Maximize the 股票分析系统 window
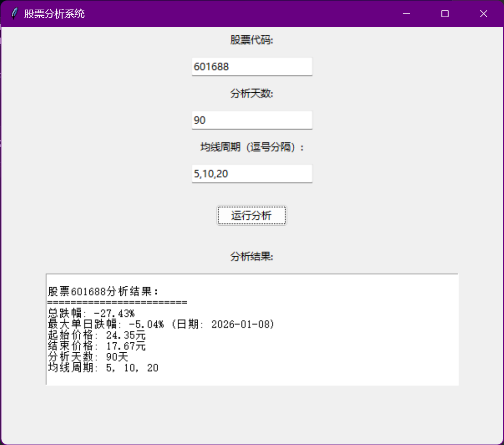 click(x=445, y=13)
